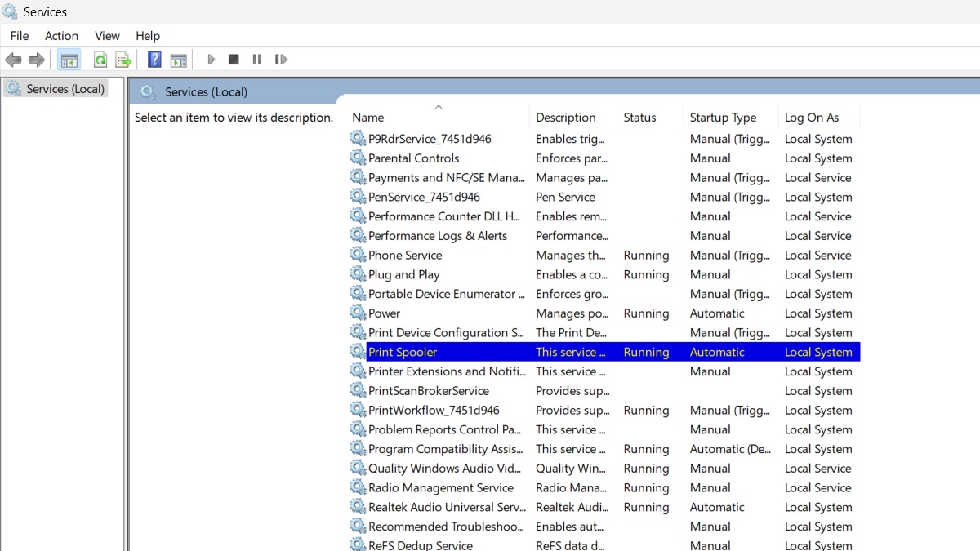Select Problem Reports Control Panel name
This screenshot has height=551, width=980.
tap(444, 429)
